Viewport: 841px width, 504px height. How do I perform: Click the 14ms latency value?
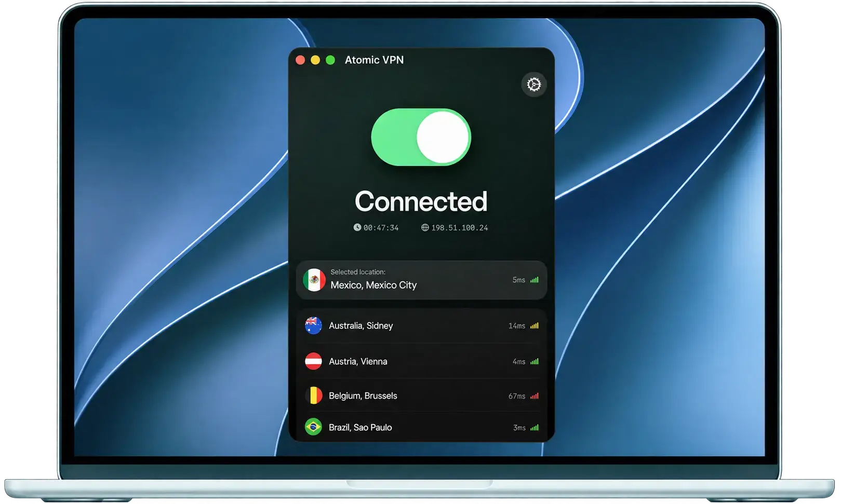click(517, 326)
